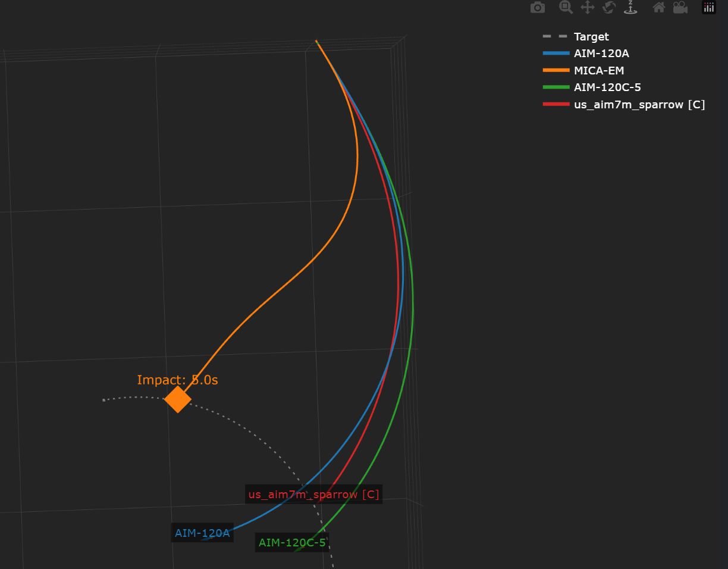Click the green AIM-120C-5 plot annotation
Image resolution: width=728 pixels, height=569 pixels.
[x=292, y=542]
